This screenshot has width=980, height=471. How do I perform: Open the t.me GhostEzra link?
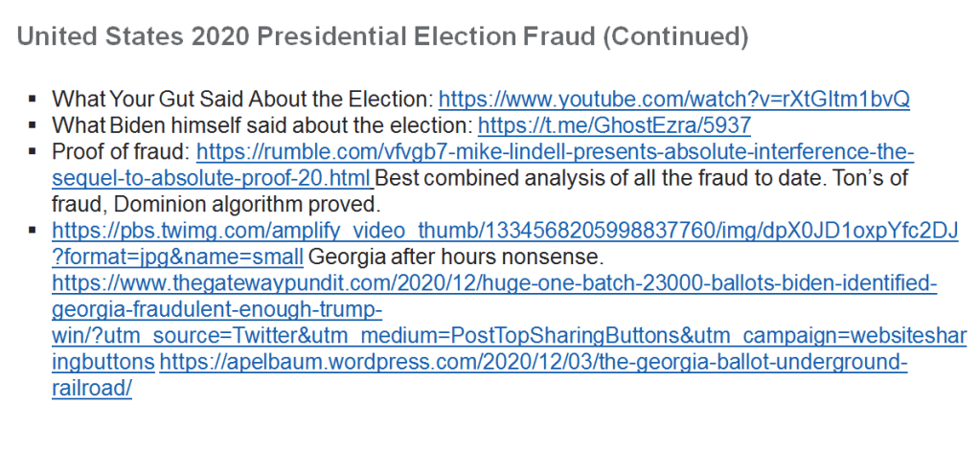point(614,124)
